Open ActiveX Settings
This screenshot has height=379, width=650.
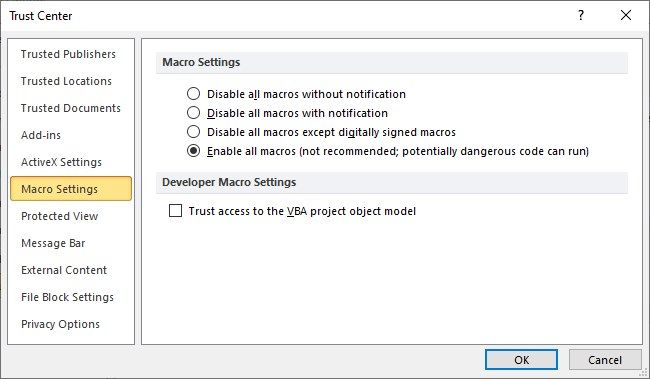coord(61,162)
